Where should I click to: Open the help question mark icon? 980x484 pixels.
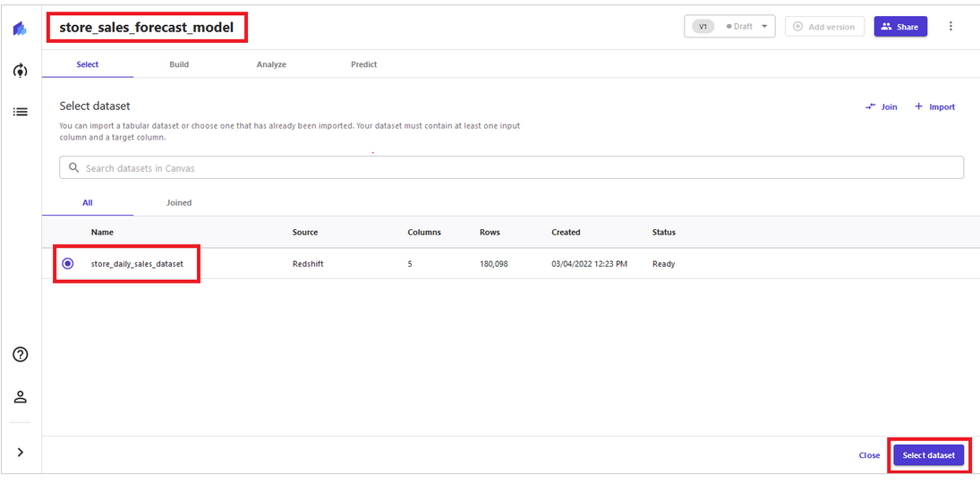[20, 355]
